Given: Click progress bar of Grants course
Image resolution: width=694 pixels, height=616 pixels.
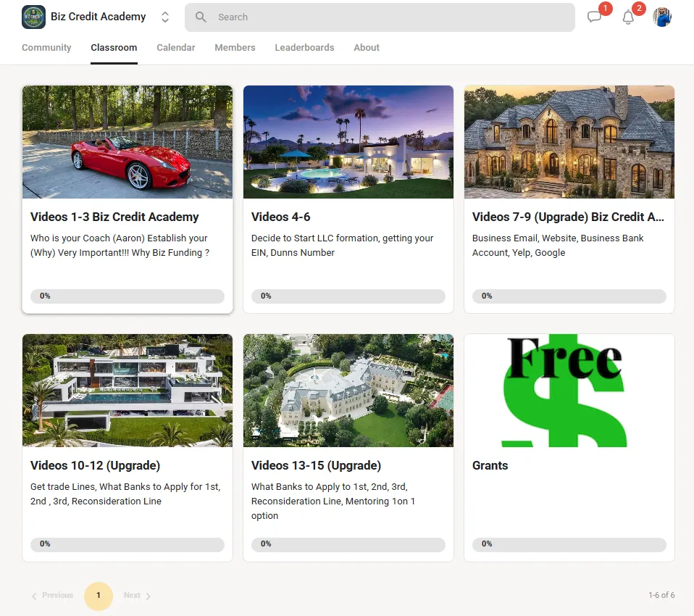Looking at the screenshot, I should (x=569, y=544).
